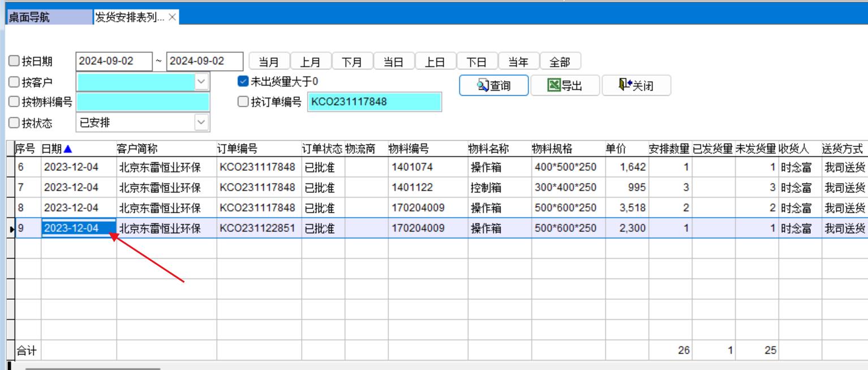868x370 pixels.
Task: Click the 按物料编号 text input field
Action: pyautogui.click(x=143, y=102)
